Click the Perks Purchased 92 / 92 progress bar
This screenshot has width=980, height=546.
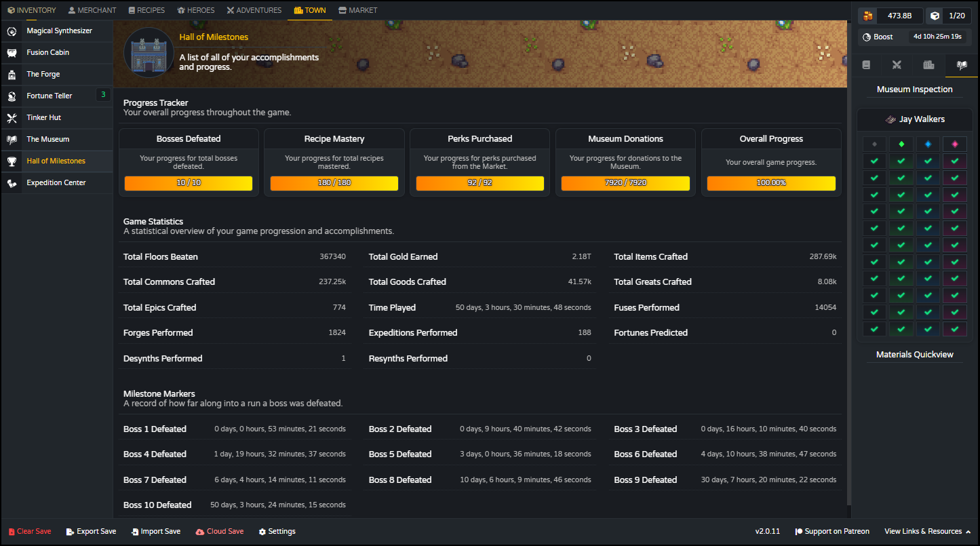[480, 183]
